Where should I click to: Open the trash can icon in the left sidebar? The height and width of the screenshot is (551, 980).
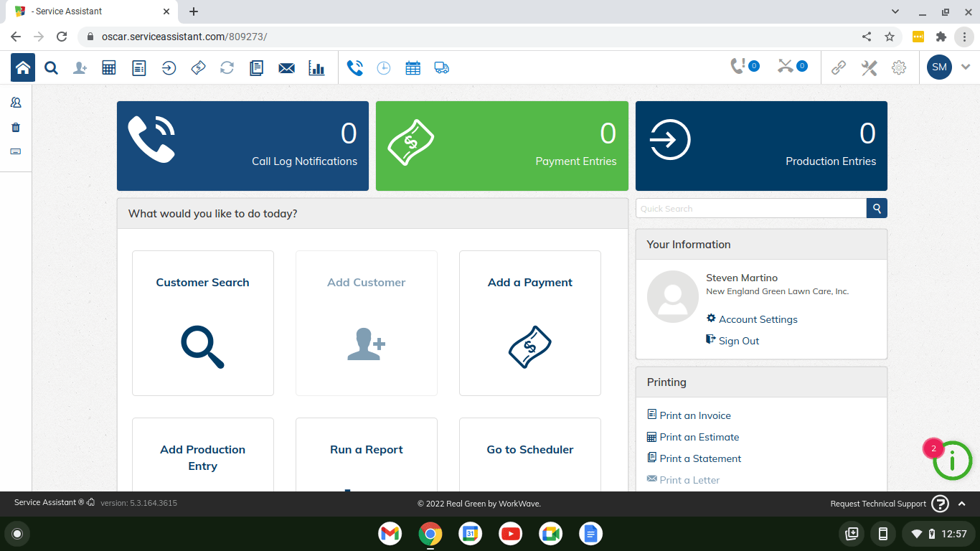15,127
